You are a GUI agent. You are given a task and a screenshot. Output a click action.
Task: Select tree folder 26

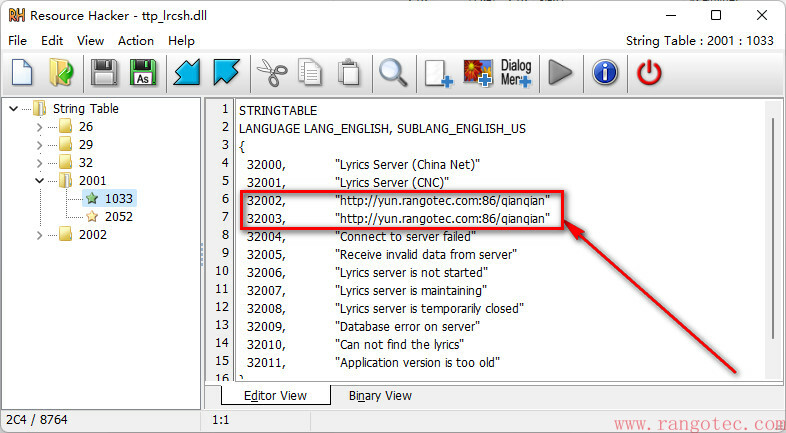pyautogui.click(x=86, y=127)
